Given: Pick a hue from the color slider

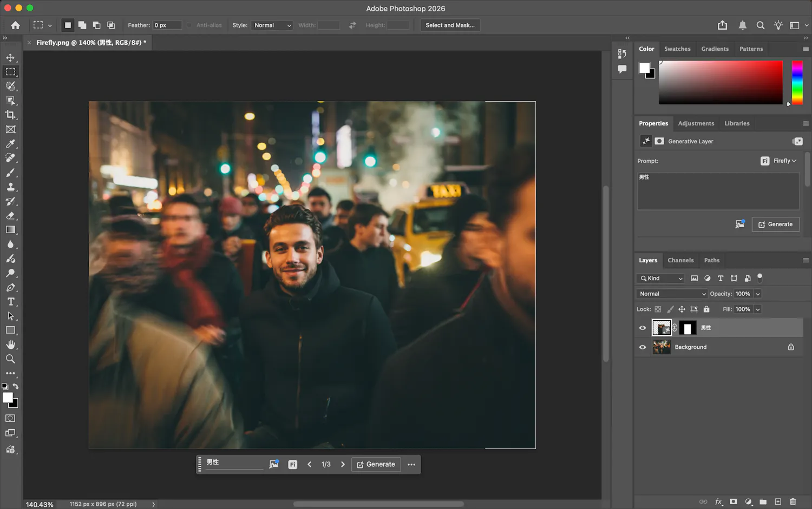Looking at the screenshot, I should point(797,82).
